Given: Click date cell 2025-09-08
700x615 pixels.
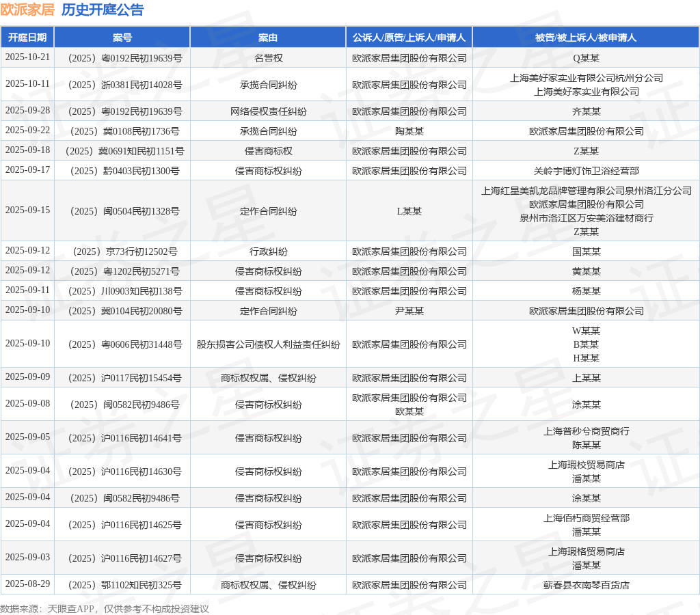Looking at the screenshot, I should (27, 403).
